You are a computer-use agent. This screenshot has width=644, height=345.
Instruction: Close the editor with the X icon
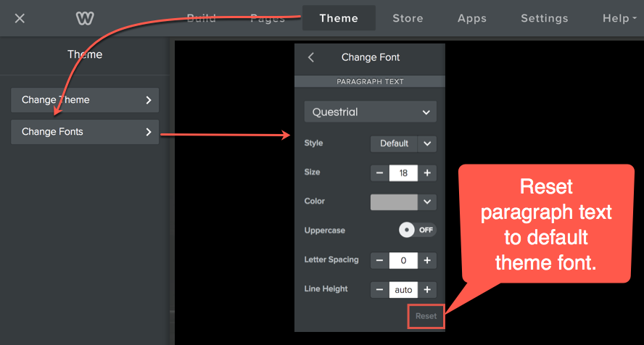[x=20, y=18]
